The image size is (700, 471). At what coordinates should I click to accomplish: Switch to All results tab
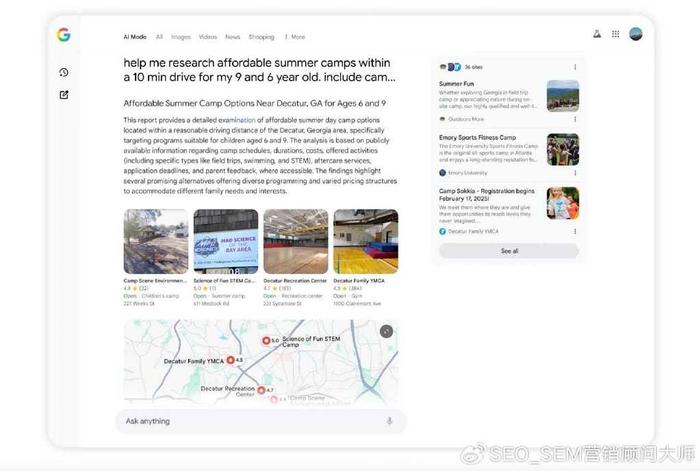pos(159,37)
